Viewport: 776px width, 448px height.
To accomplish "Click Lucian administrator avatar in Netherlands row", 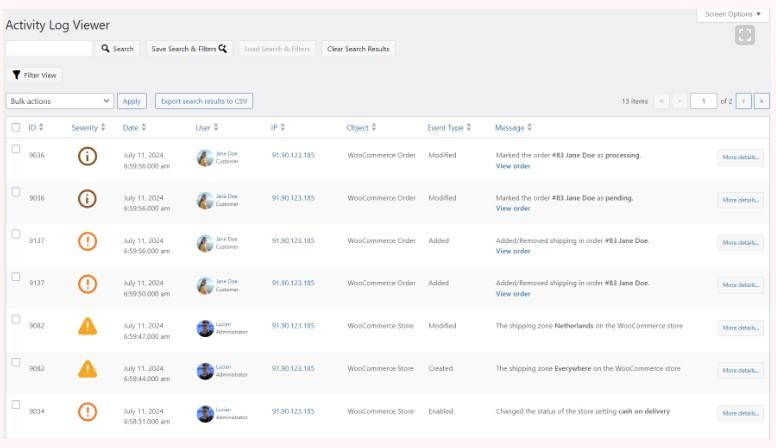I will click(205, 328).
